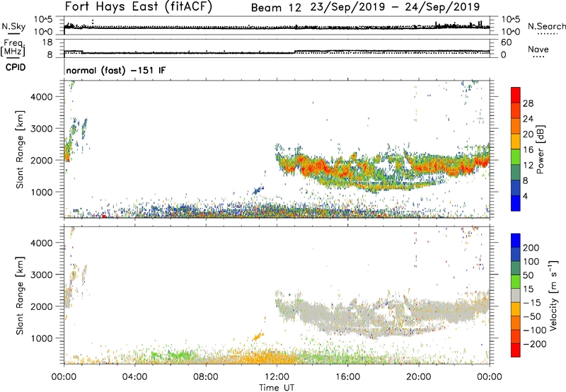Click the Power [dB] colorbar title
This screenshot has width=566, height=392.
[540, 149]
